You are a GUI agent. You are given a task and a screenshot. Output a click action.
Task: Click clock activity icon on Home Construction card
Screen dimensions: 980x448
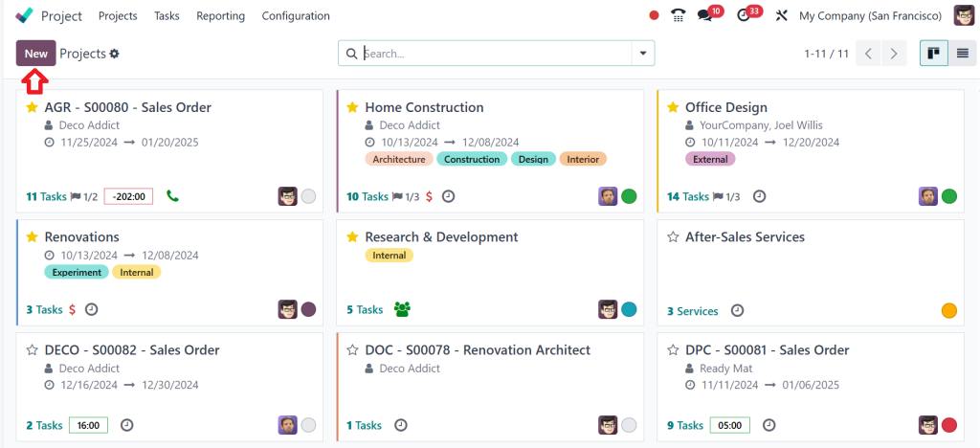coord(448,196)
